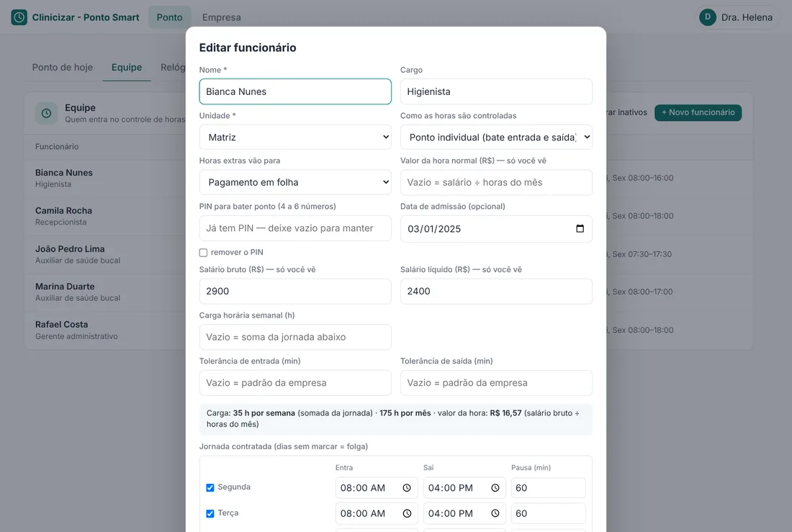Select Rafael Costa in the team list
This screenshot has width=792, height=532.
[x=62, y=325]
